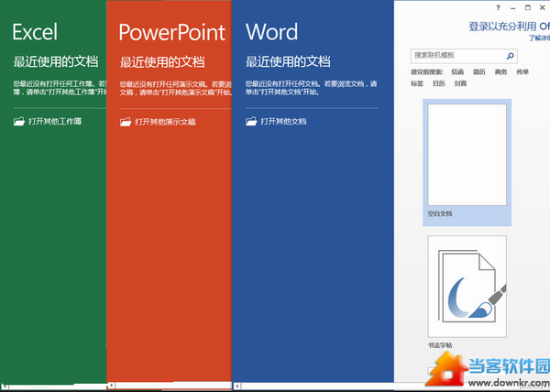Select suggested search 商务
550x392 pixels.
tap(500, 71)
